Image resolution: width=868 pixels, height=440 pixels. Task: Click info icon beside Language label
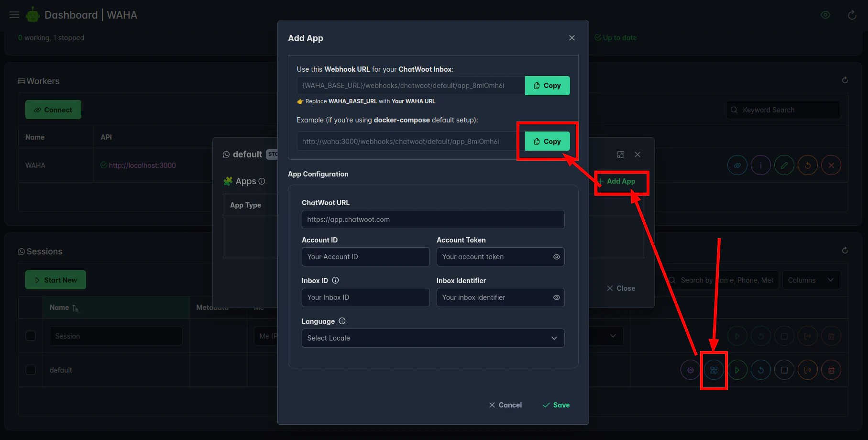pyautogui.click(x=342, y=321)
